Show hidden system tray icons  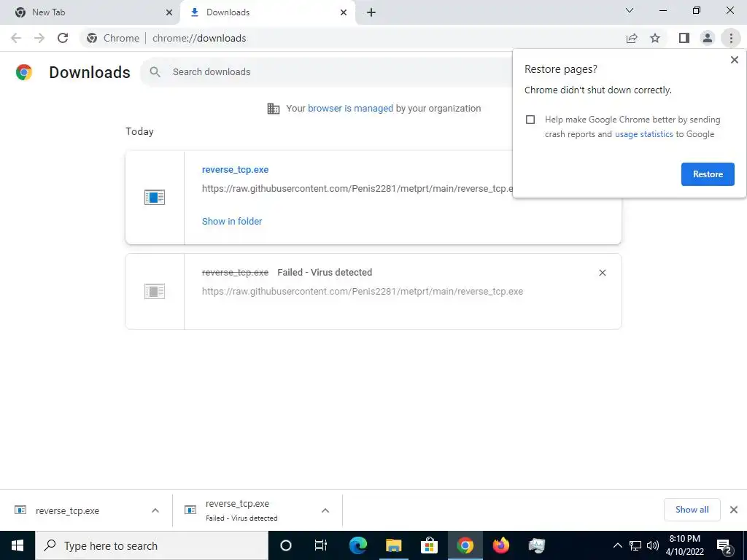(617, 545)
